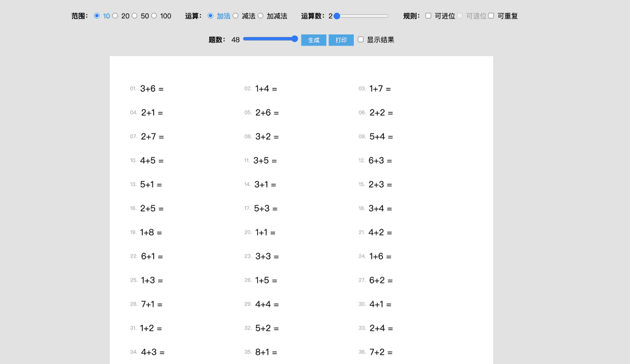Viewport: 630px width, 364px height.
Task: Click the 生成 generate button
Action: pos(314,40)
